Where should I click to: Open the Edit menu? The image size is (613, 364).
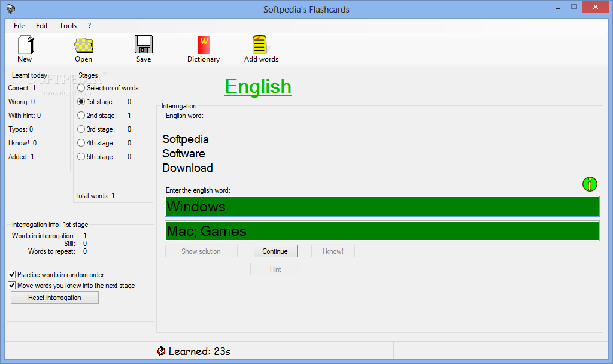pos(42,25)
